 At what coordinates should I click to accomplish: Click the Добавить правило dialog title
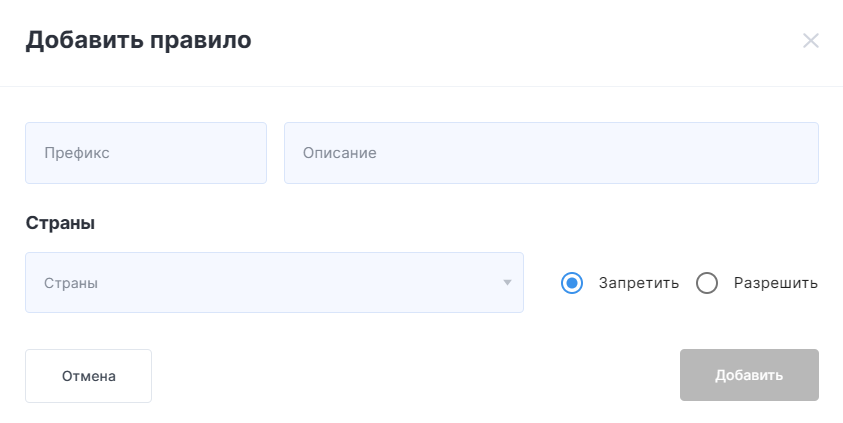138,40
